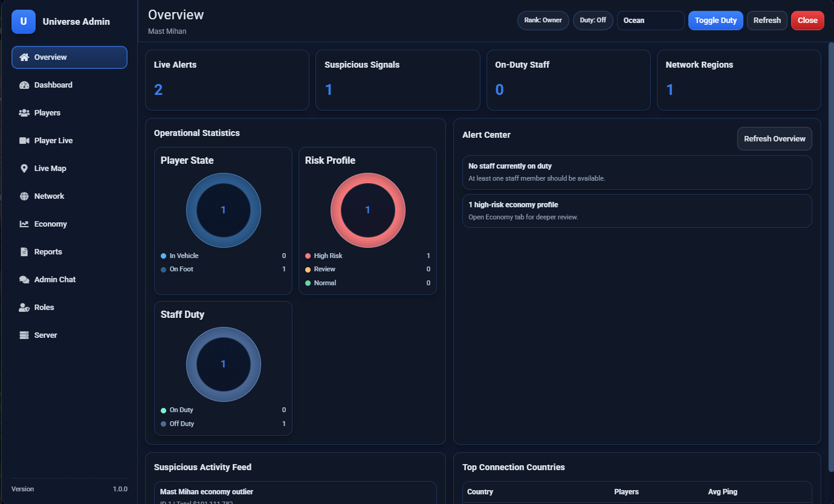Click the Live Map pin icon
The height and width of the screenshot is (504, 834).
tap(24, 169)
